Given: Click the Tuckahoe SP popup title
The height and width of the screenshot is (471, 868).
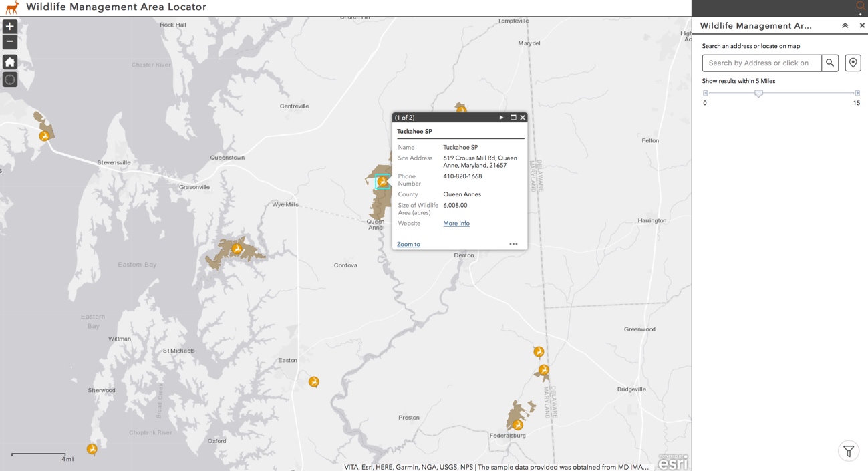Looking at the screenshot, I should pos(414,132).
